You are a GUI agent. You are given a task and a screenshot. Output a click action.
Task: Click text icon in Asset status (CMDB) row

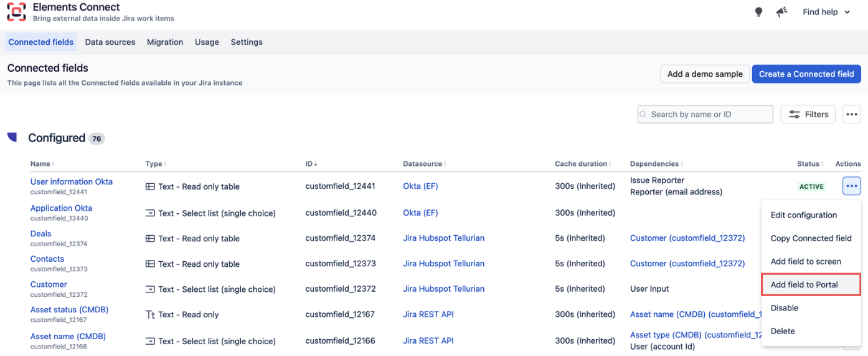coord(150,315)
